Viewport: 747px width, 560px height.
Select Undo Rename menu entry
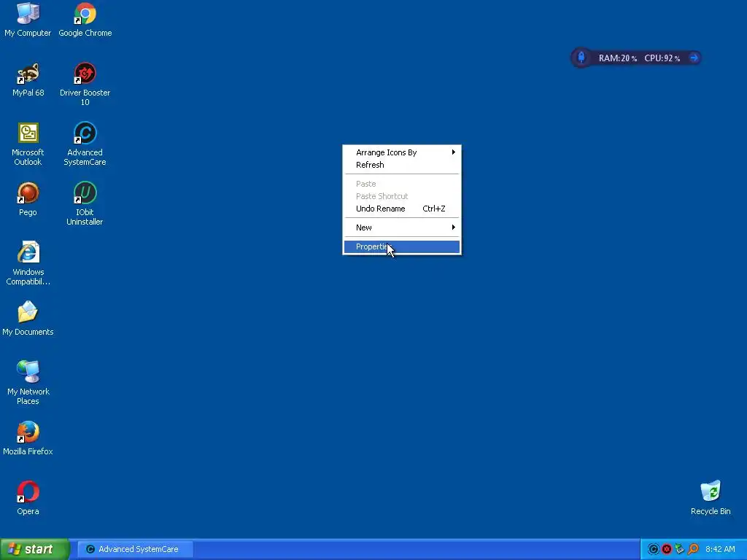coord(402,209)
